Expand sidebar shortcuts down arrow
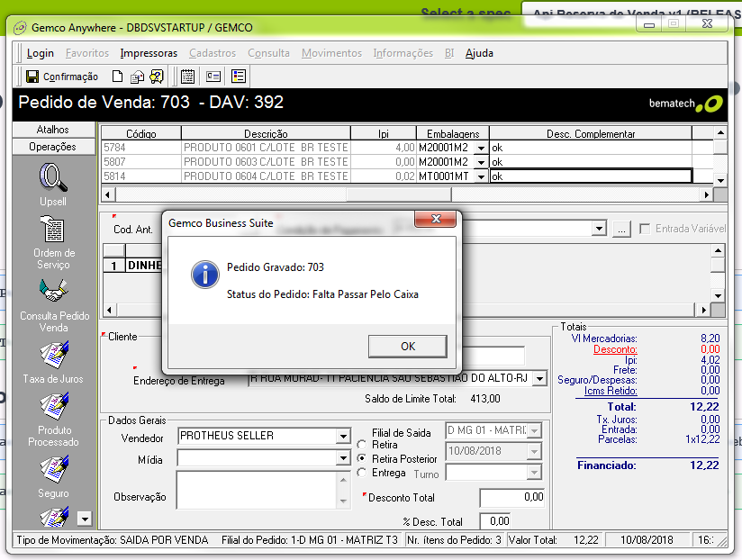Image resolution: width=742 pixels, height=560 pixels. [85, 519]
